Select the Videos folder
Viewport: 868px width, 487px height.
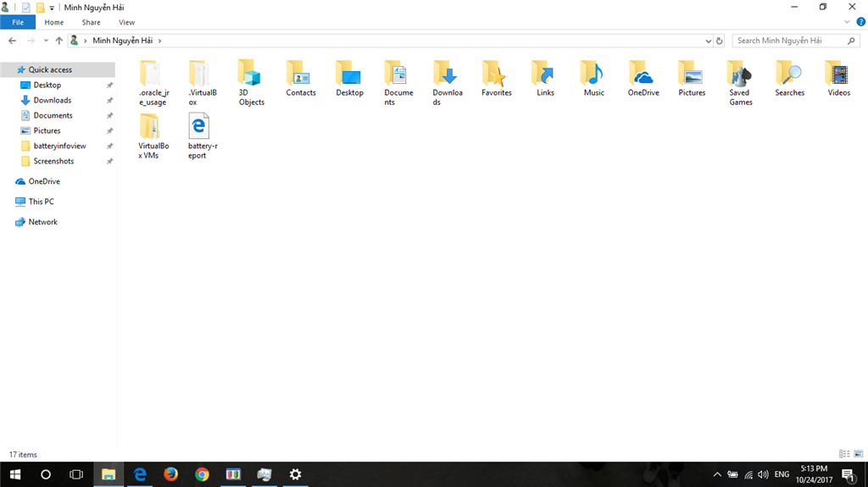pos(838,79)
